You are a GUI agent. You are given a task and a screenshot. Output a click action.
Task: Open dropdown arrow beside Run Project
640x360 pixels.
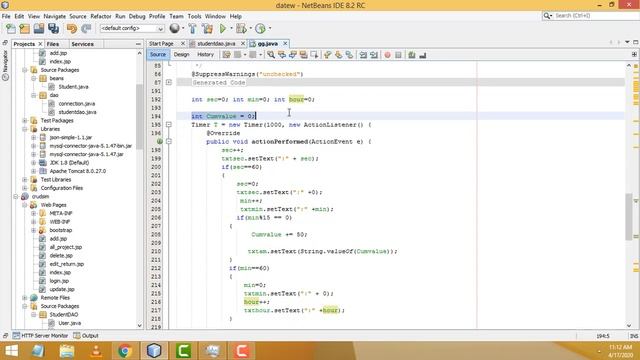click(x=231, y=28)
